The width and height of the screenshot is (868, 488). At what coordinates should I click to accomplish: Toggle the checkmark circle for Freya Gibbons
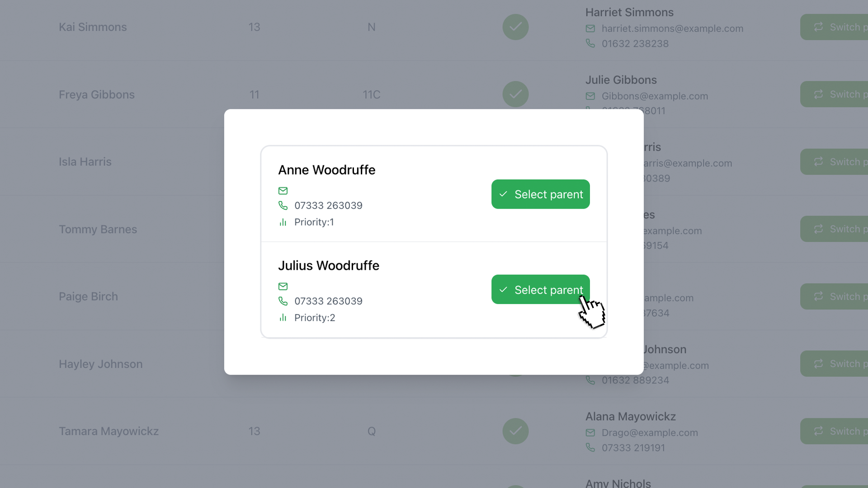[515, 94]
